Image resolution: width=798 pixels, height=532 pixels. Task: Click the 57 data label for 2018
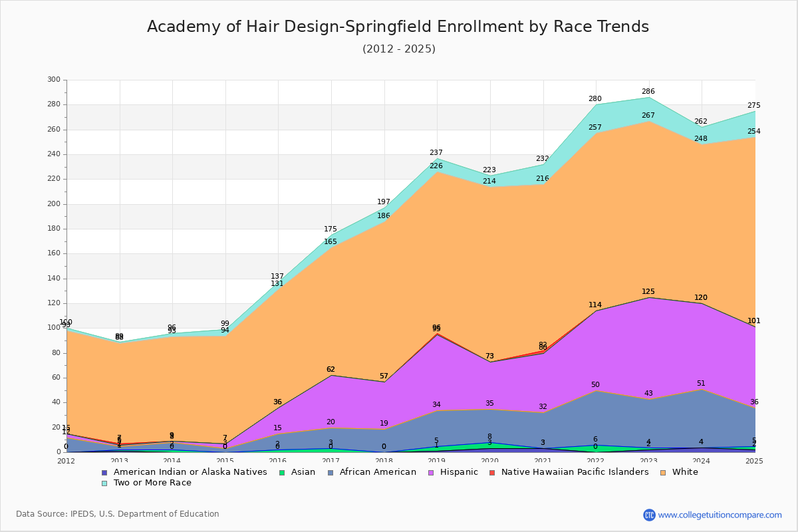[384, 376]
